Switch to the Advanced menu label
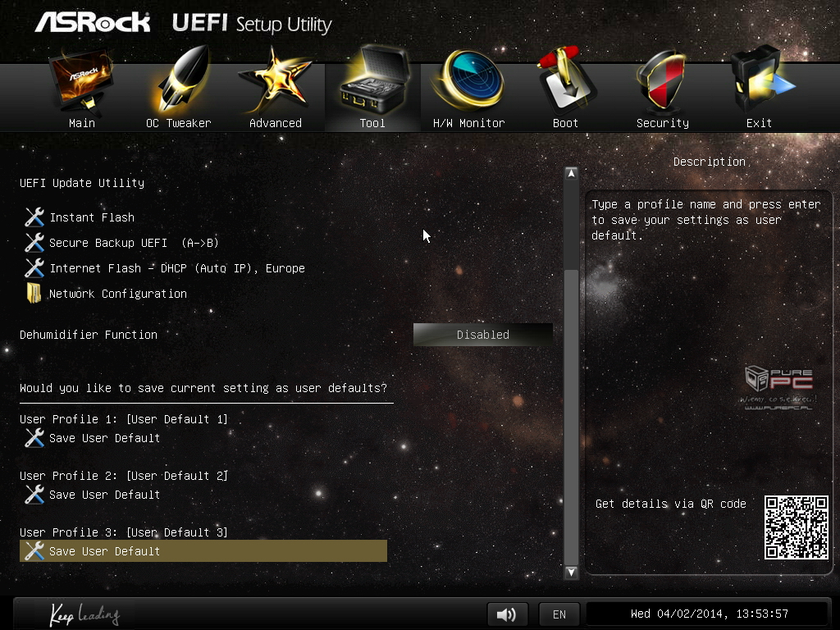The image size is (840, 630). pos(276,123)
